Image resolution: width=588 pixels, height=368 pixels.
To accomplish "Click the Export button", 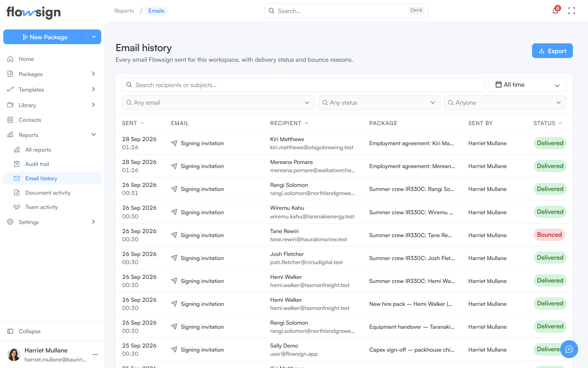I will coord(552,51).
